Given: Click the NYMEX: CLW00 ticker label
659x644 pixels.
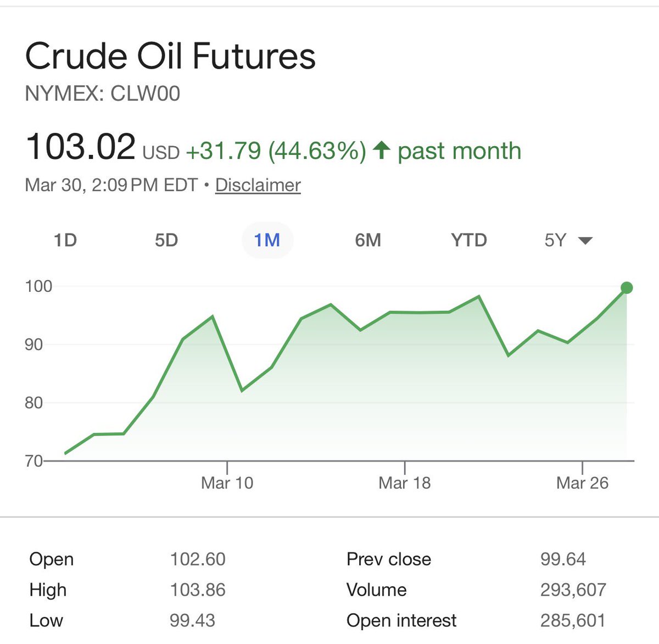Looking at the screenshot, I should click(103, 94).
